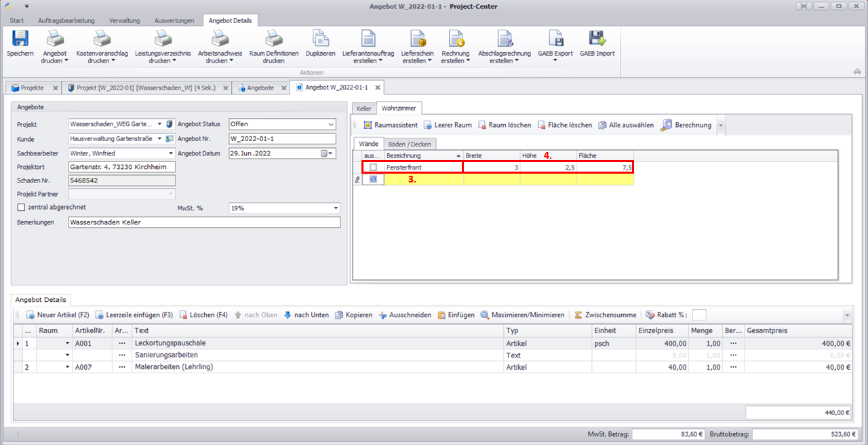Switch to the Auswertungen ribbon tab
Image resolution: width=868 pixels, height=445 pixels.
(174, 20)
